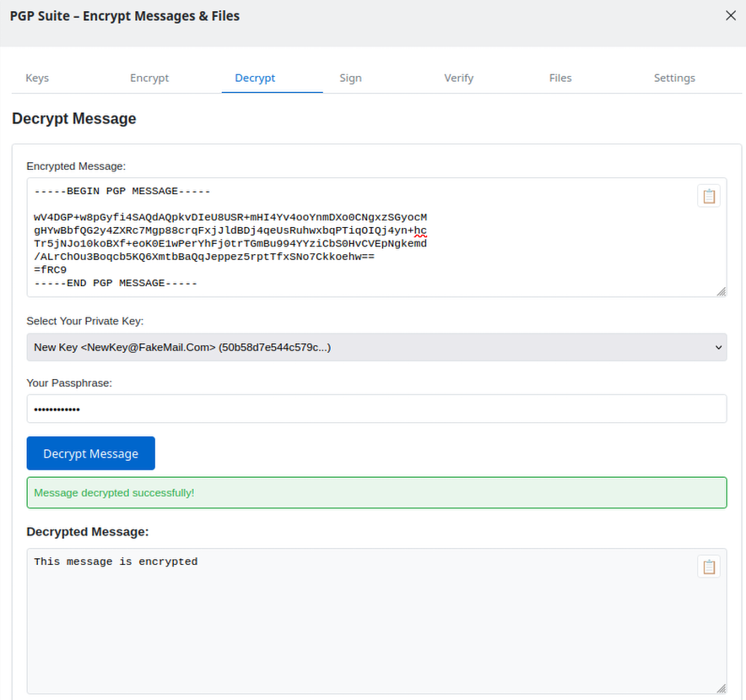Click inside the Decrypted Message output area
This screenshot has width=746, height=700.
376,621
